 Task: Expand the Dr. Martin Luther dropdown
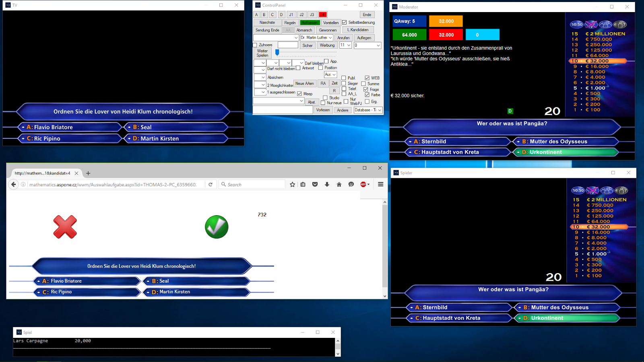pos(330,38)
